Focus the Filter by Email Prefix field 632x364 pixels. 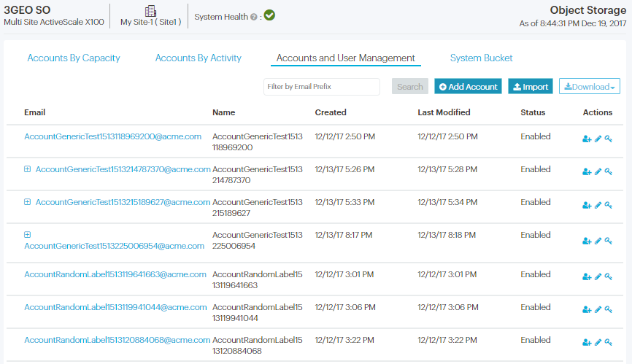pyautogui.click(x=322, y=87)
